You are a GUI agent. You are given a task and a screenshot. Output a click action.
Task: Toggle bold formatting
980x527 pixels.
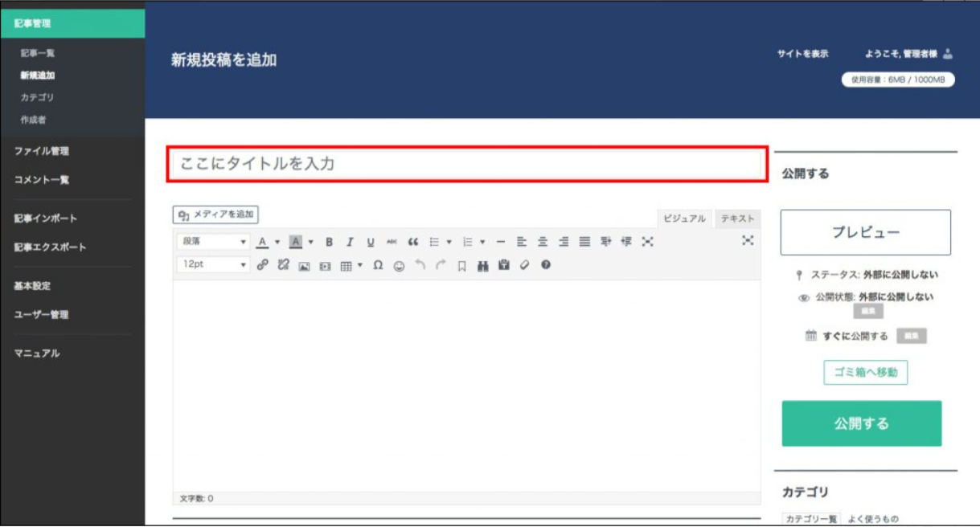[x=329, y=242]
